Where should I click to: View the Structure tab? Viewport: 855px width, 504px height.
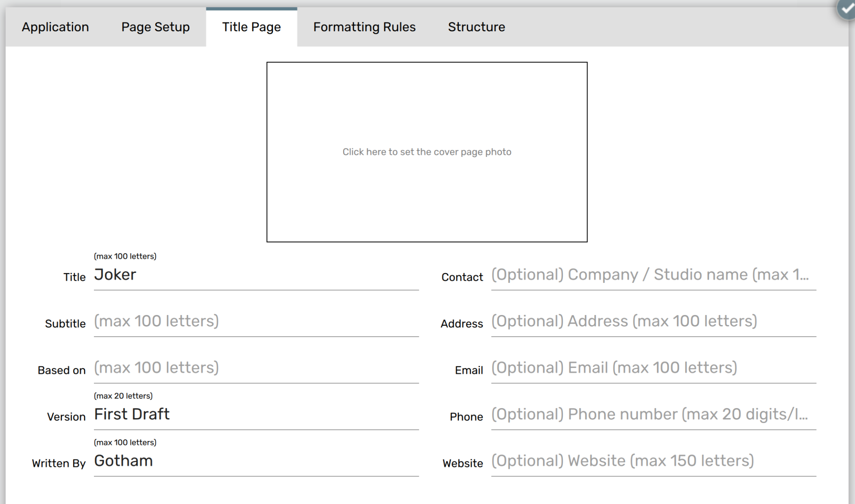pyautogui.click(x=476, y=27)
